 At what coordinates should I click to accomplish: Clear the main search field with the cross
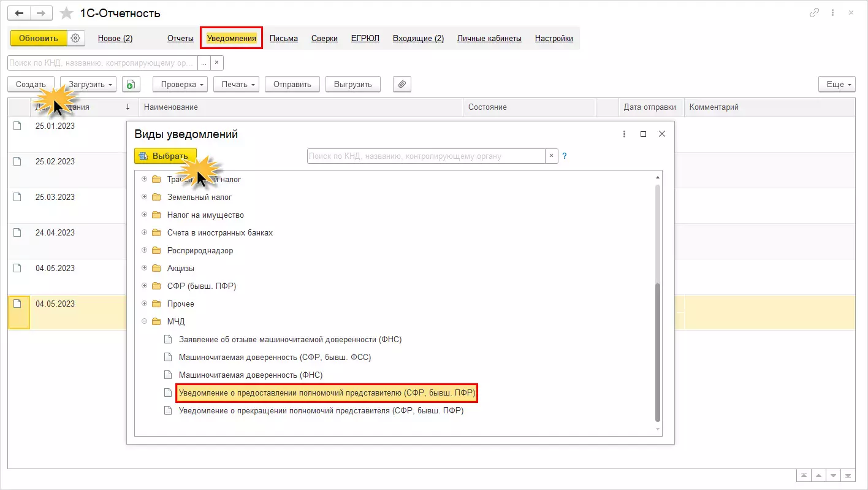(x=217, y=63)
